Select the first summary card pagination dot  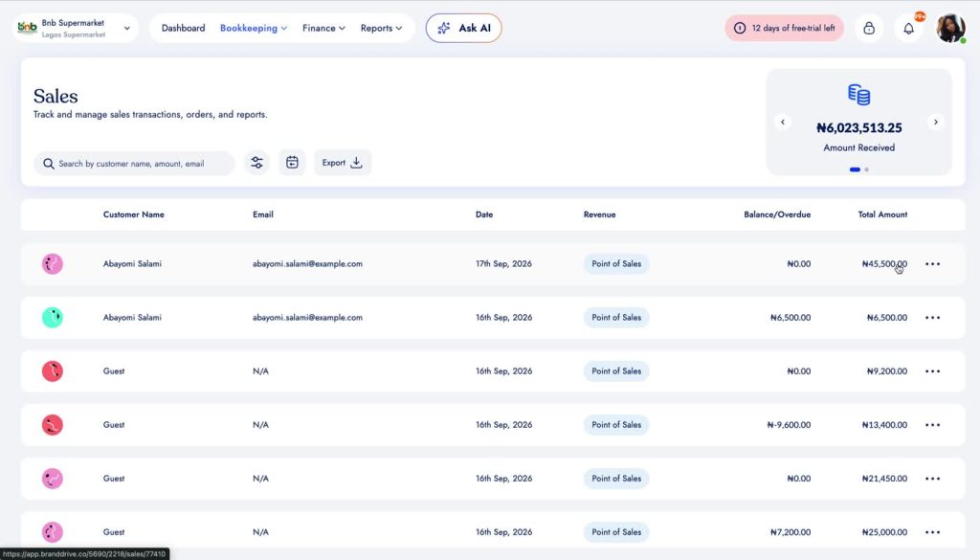click(855, 169)
